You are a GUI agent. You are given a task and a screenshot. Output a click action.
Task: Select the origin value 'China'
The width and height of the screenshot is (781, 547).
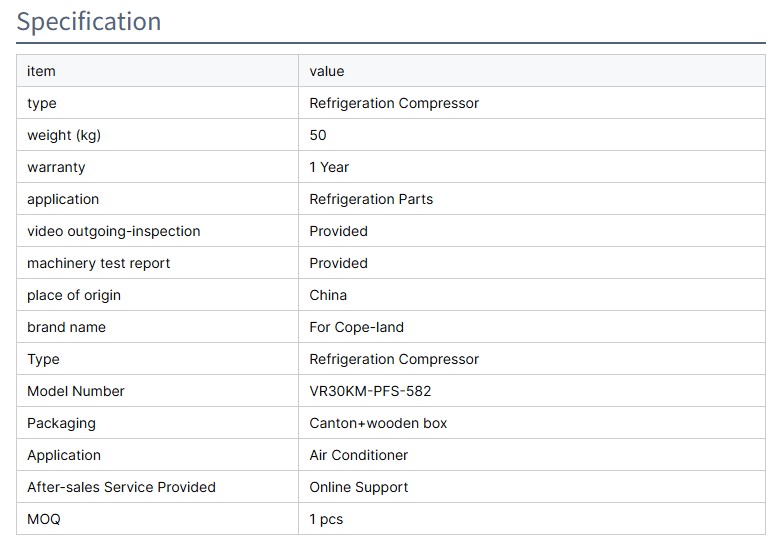pyautogui.click(x=328, y=295)
